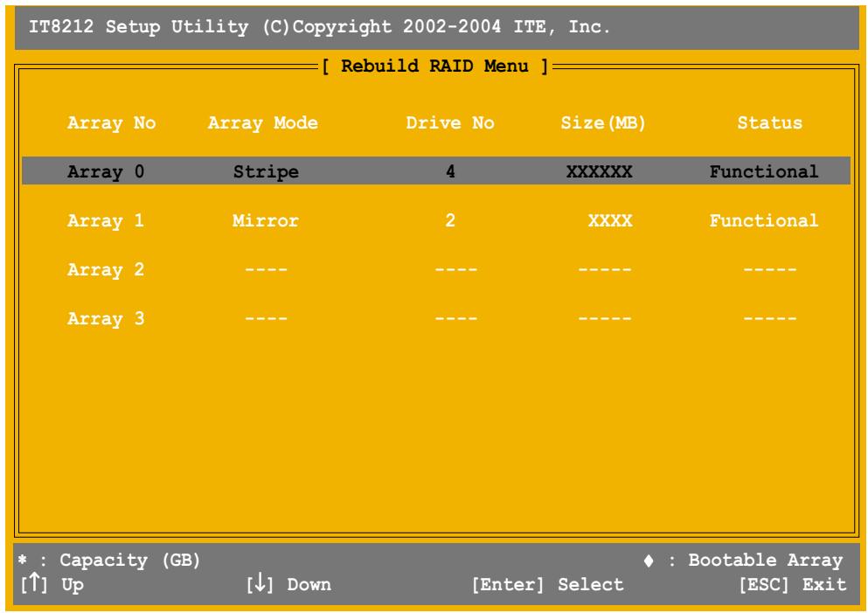Click the Stripe mode cell

point(266,171)
